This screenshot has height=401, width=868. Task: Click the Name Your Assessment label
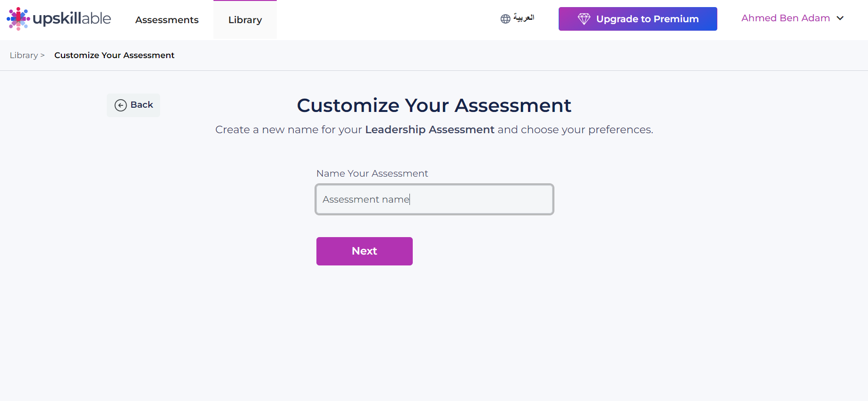click(372, 173)
